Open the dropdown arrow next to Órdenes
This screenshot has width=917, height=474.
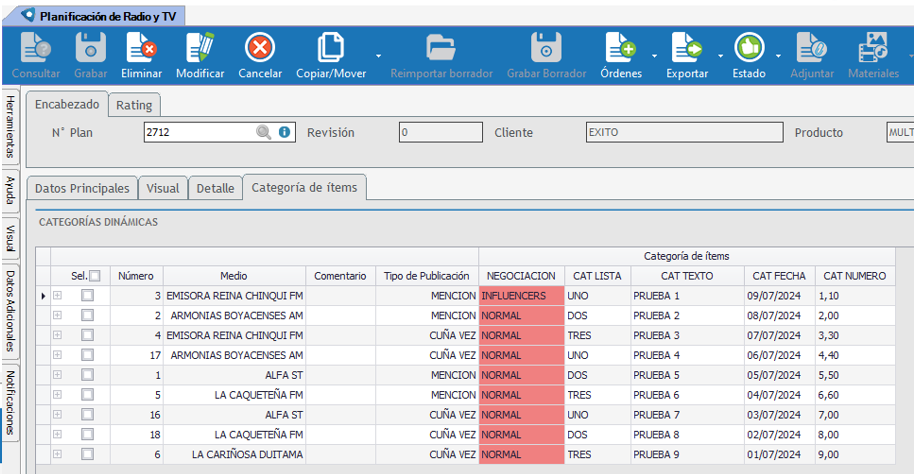(654, 56)
